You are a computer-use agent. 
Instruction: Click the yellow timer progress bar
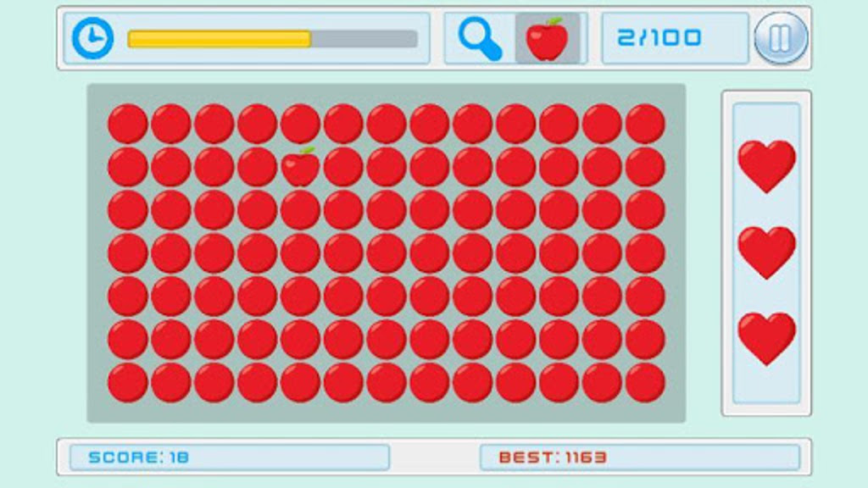pos(272,39)
